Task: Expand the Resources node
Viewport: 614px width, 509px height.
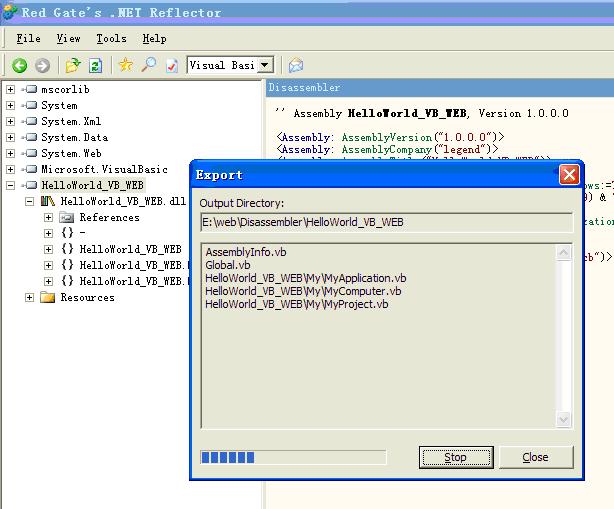Action: pos(29,298)
